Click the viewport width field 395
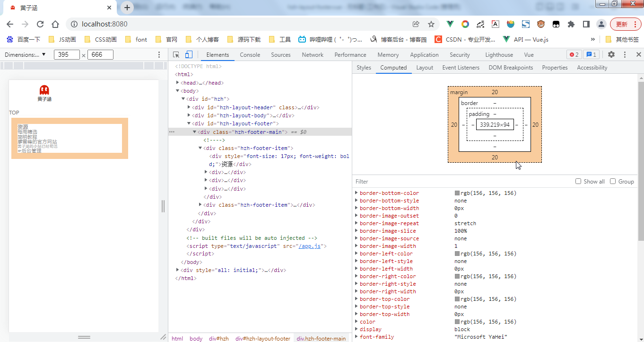Screen dimensions: 644x342 (67, 55)
